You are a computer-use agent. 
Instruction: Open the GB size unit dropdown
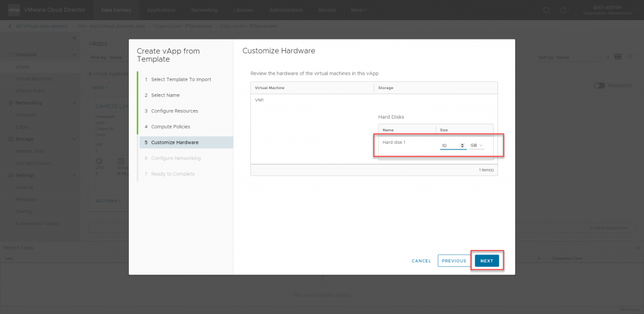point(477,146)
